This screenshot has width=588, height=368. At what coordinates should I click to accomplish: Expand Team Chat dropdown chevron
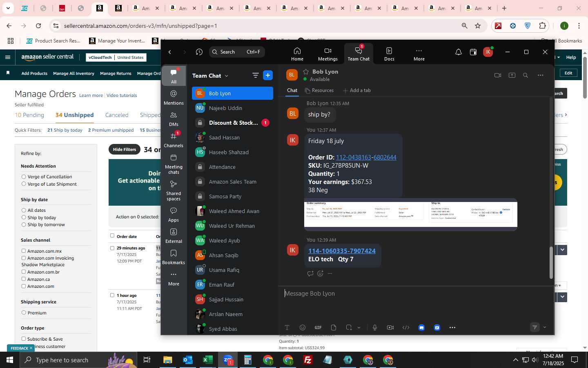point(227,76)
